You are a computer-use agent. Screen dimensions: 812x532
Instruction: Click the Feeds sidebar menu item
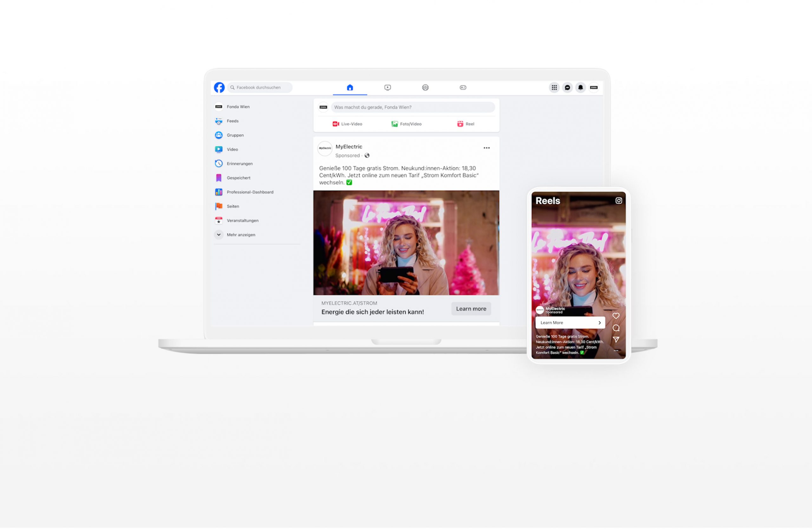click(233, 120)
